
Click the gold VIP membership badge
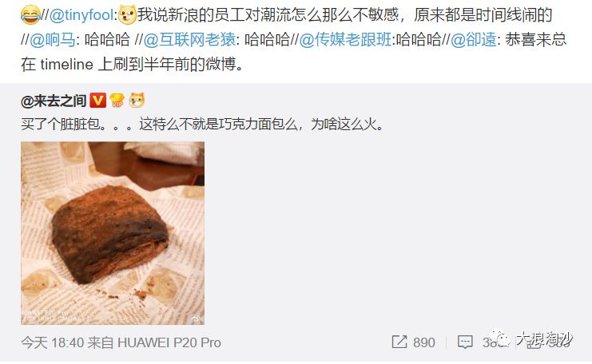[x=117, y=101]
